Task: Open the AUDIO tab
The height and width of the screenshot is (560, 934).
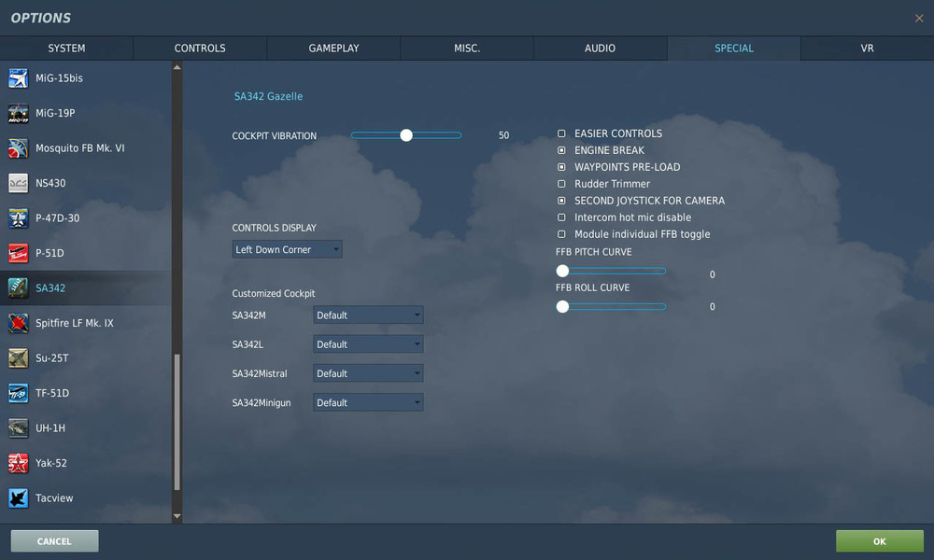Action: (x=600, y=49)
